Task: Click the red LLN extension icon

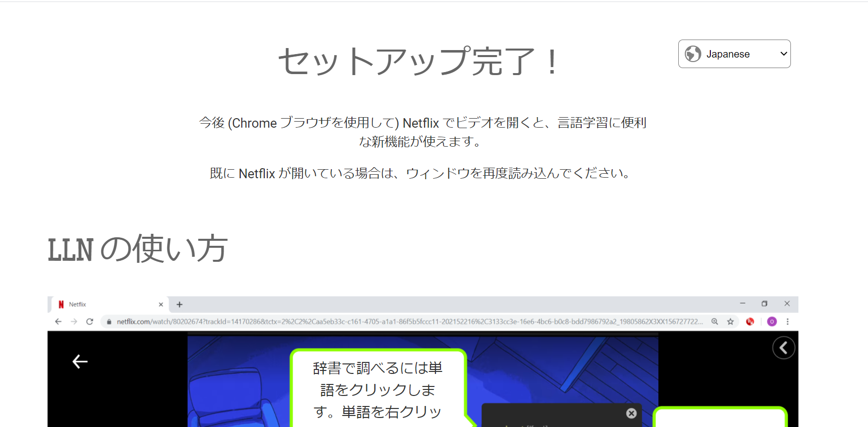Action: pos(750,321)
